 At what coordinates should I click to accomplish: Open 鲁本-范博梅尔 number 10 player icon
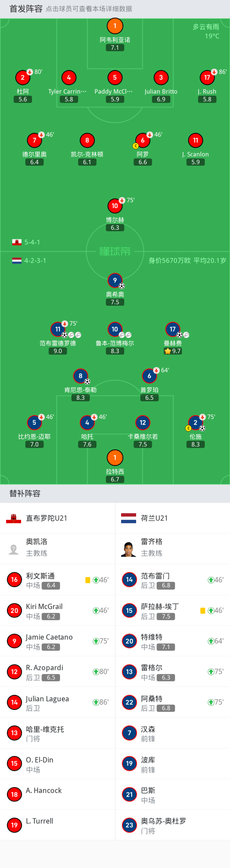click(115, 329)
